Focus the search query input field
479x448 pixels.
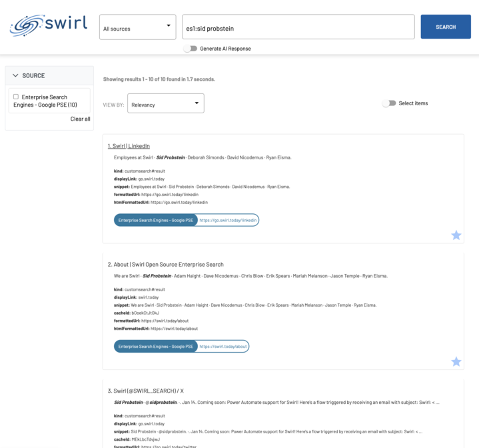point(298,27)
